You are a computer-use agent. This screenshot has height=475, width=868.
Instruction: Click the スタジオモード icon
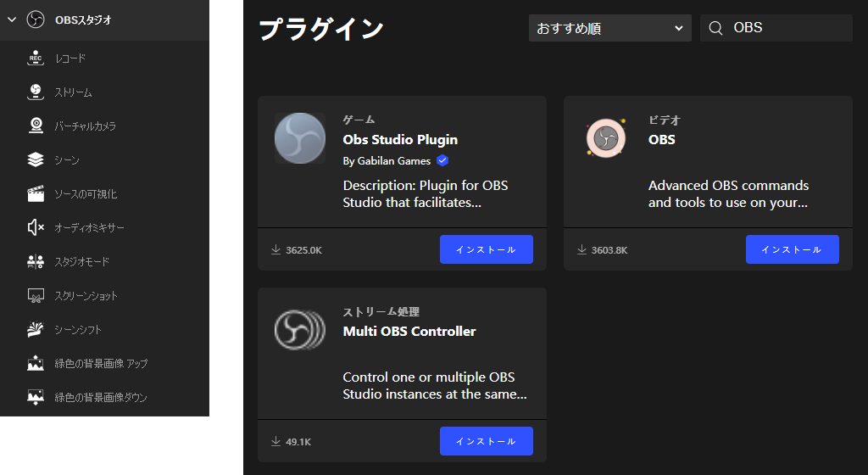pos(36,261)
